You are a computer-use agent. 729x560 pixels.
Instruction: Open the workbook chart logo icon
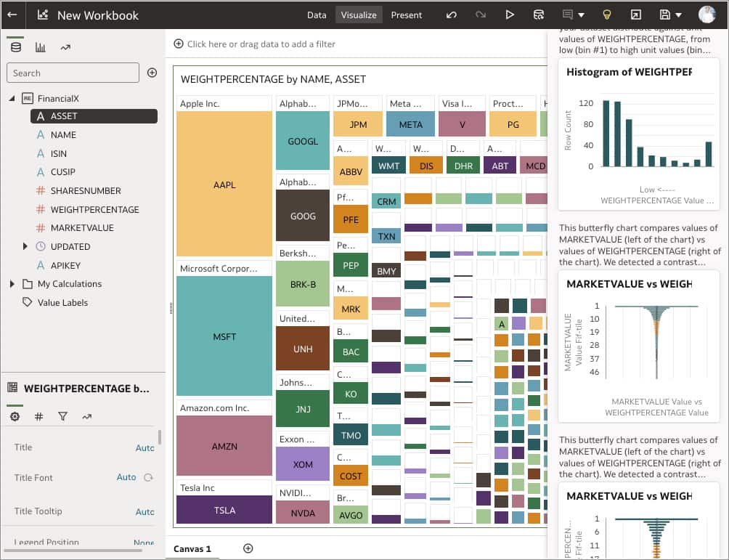point(43,15)
